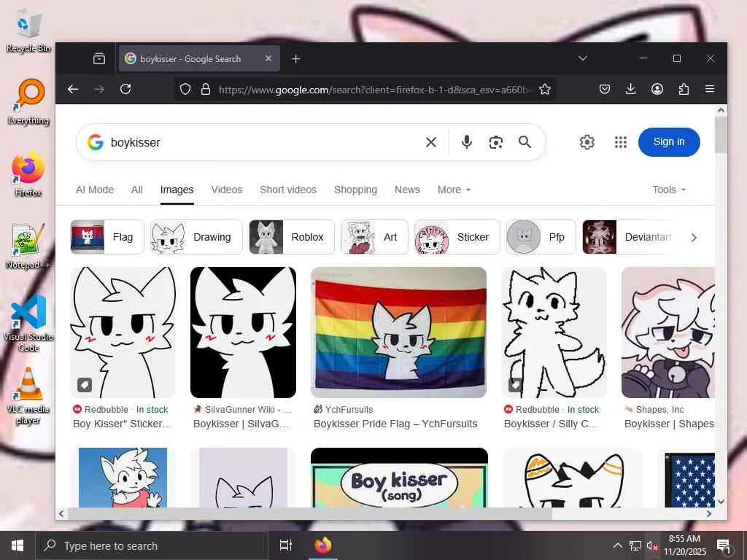Click the page vertical scrollbar thumb
747x560 pixels.
(x=721, y=135)
